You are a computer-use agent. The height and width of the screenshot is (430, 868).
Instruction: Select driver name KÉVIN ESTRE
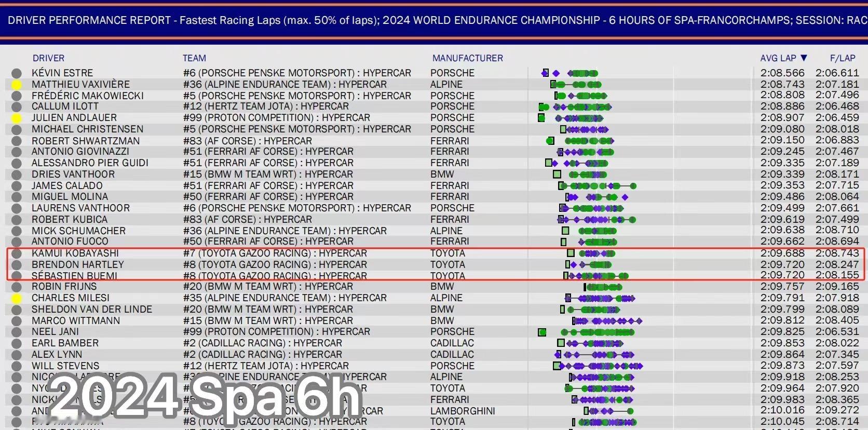coord(62,73)
